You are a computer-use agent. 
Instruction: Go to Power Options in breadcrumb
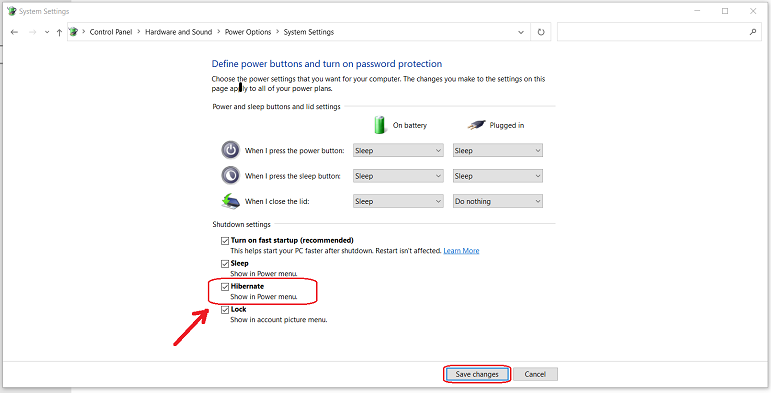click(x=248, y=32)
